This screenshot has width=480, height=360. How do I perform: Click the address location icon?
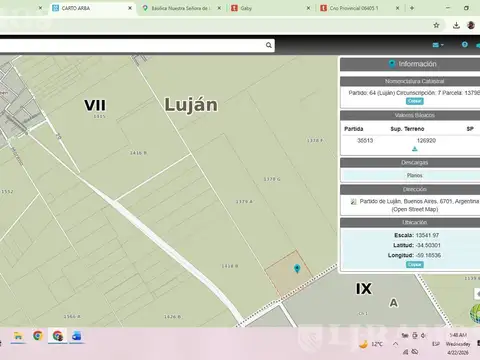[353, 201]
